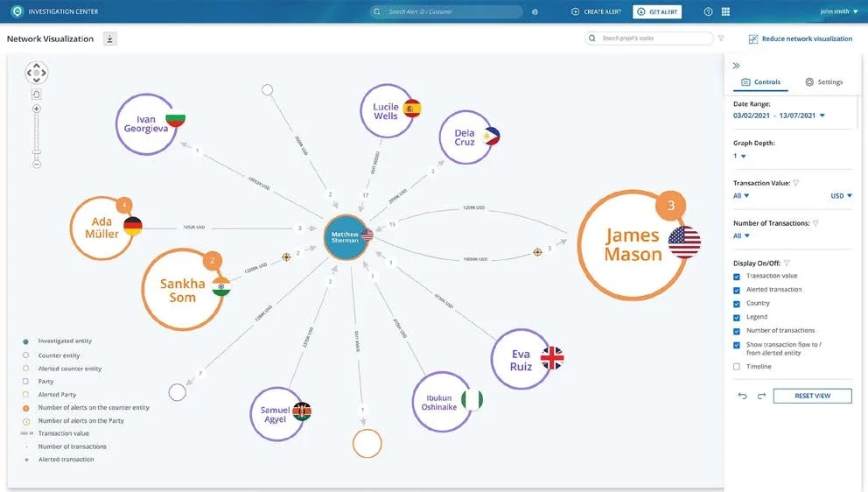The image size is (868, 492).
Task: Open the apps grid icon
Action: point(725,11)
